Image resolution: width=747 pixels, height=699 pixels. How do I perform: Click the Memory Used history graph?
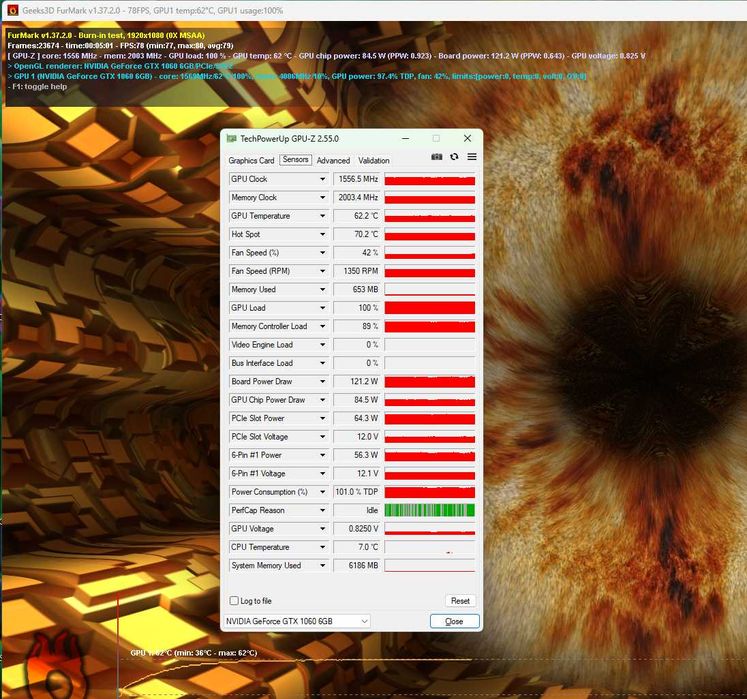point(430,289)
